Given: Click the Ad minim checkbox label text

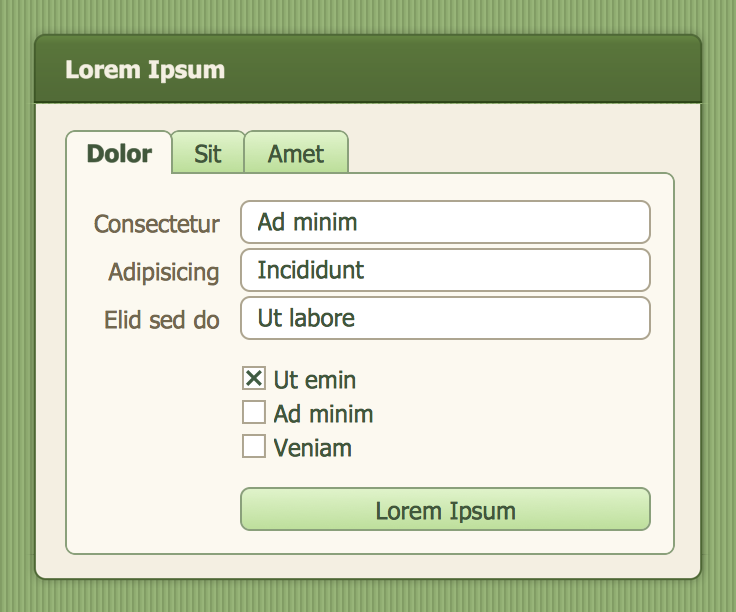Looking at the screenshot, I should 323,414.
